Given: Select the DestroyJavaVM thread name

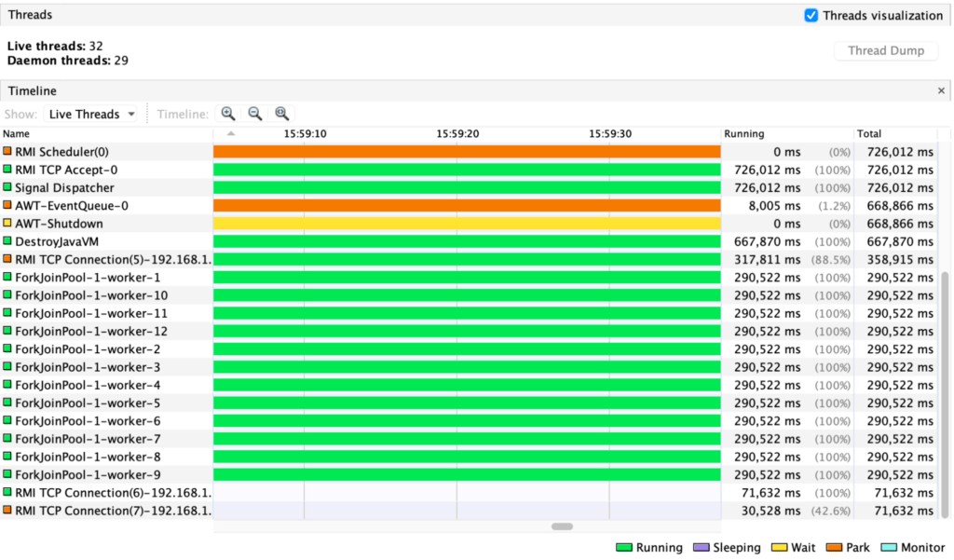Looking at the screenshot, I should tap(57, 241).
